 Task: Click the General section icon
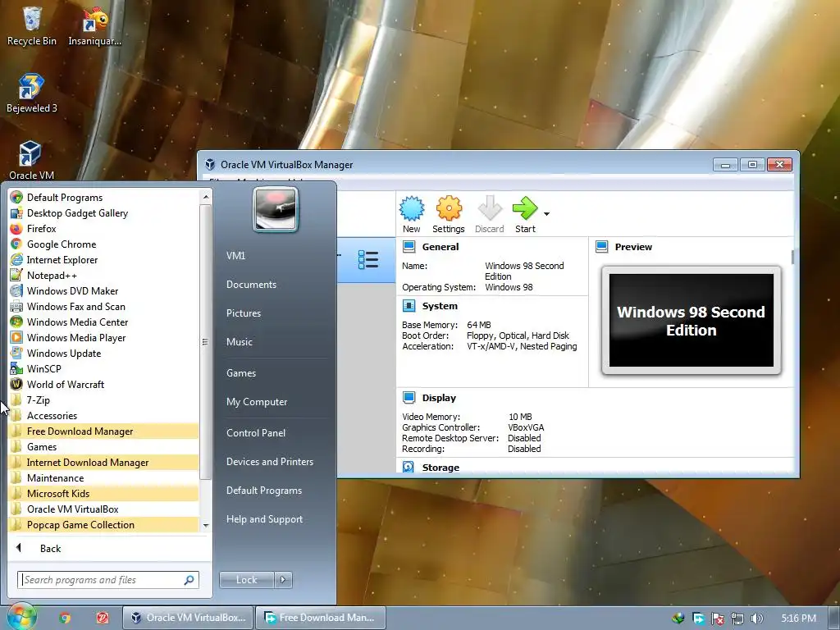click(409, 247)
